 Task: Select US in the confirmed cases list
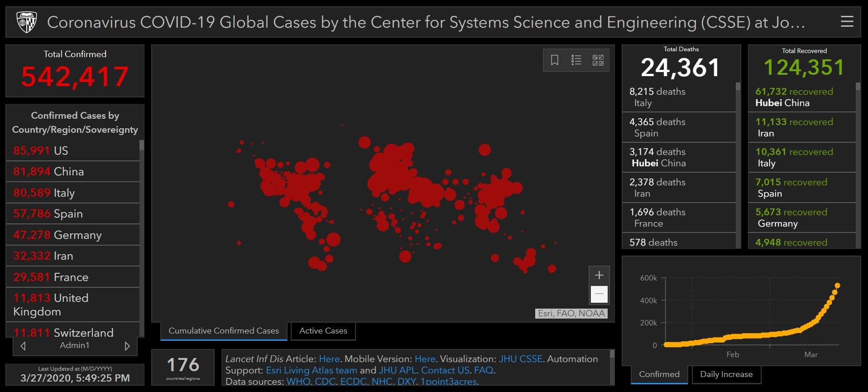[x=72, y=150]
